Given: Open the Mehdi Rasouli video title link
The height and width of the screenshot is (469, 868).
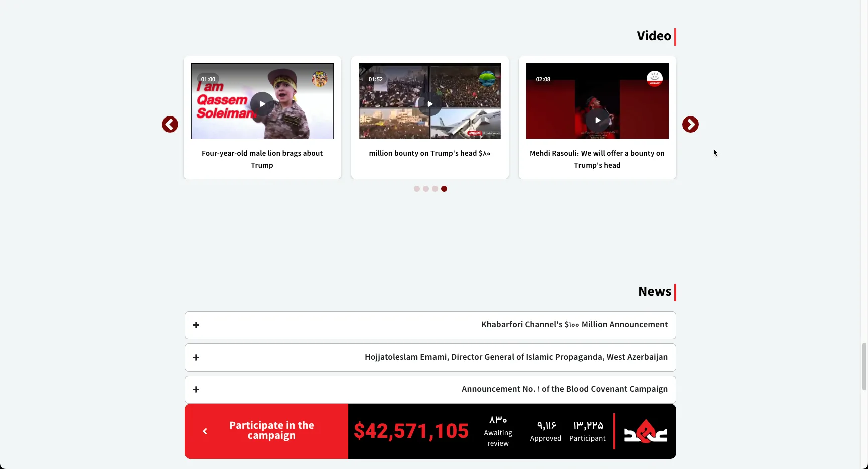Looking at the screenshot, I should 597,159.
